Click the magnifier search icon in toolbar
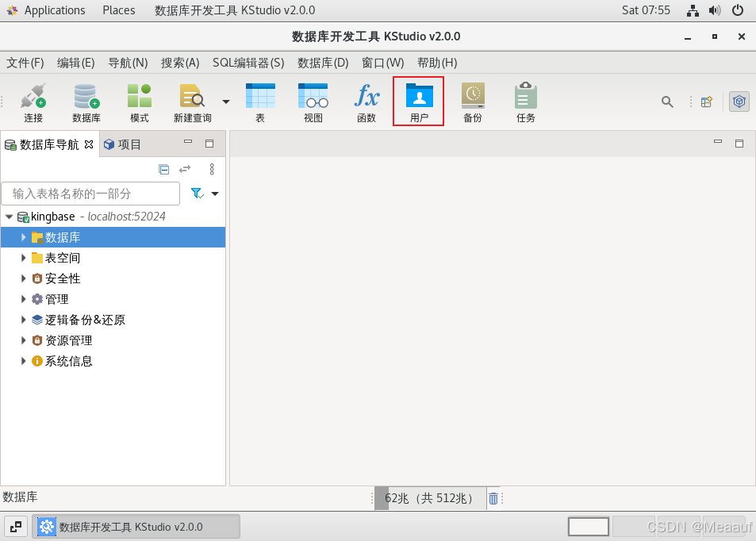Viewport: 756px width, 541px height. pos(667,102)
